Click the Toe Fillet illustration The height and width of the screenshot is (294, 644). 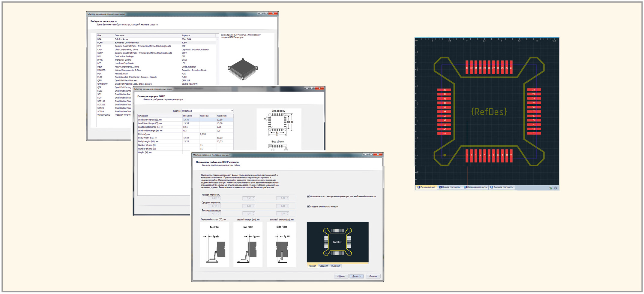coord(214,244)
